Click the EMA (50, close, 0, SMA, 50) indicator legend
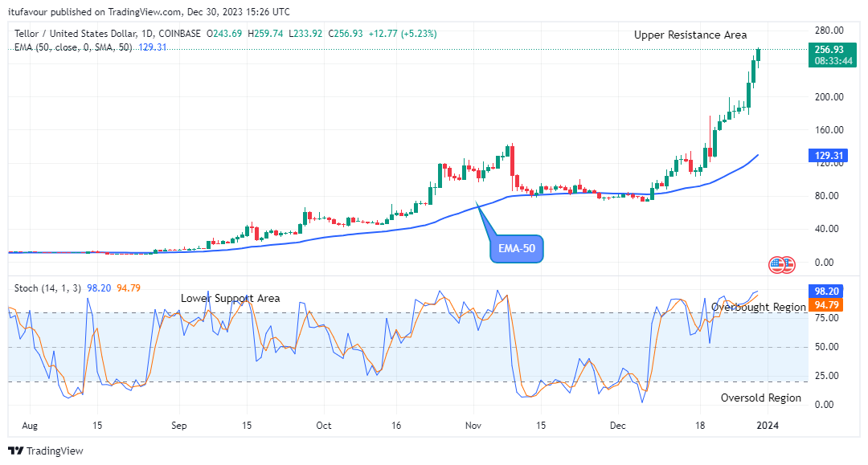The height and width of the screenshot is (465, 868). click(73, 47)
